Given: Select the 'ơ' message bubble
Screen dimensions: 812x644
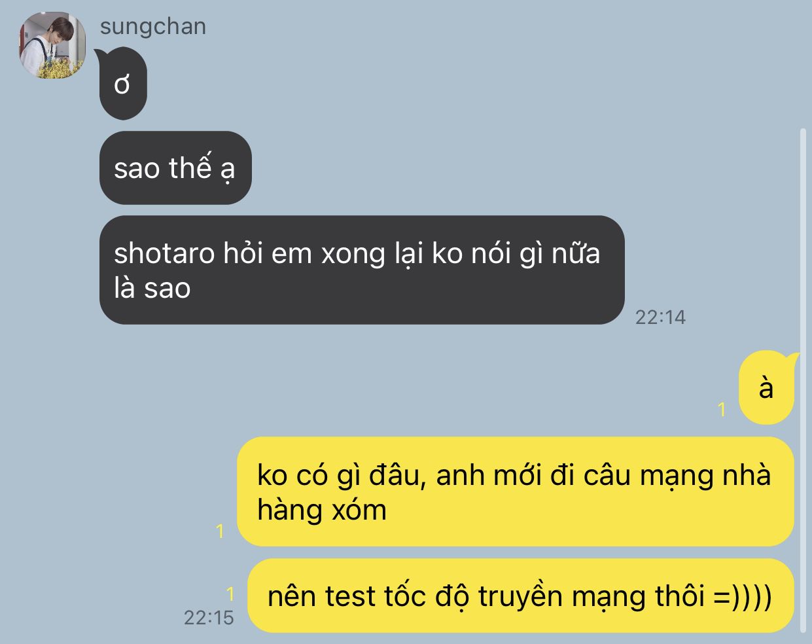Looking at the screenshot, I should (122, 85).
